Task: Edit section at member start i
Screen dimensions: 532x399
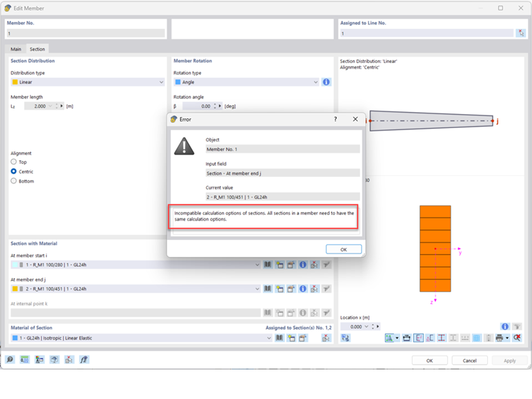Action: click(291, 265)
